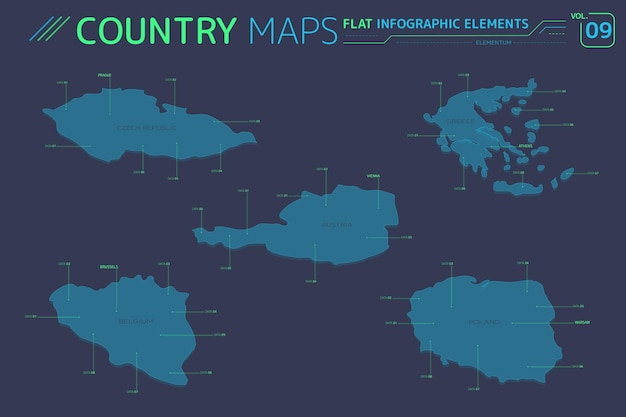Click the WARSAW capital label
Screen dimensions: 626x417
point(582,322)
